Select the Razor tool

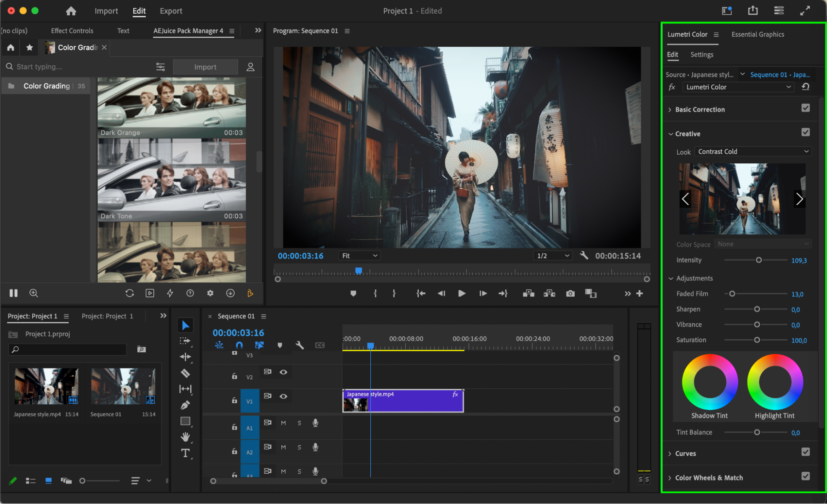(185, 373)
